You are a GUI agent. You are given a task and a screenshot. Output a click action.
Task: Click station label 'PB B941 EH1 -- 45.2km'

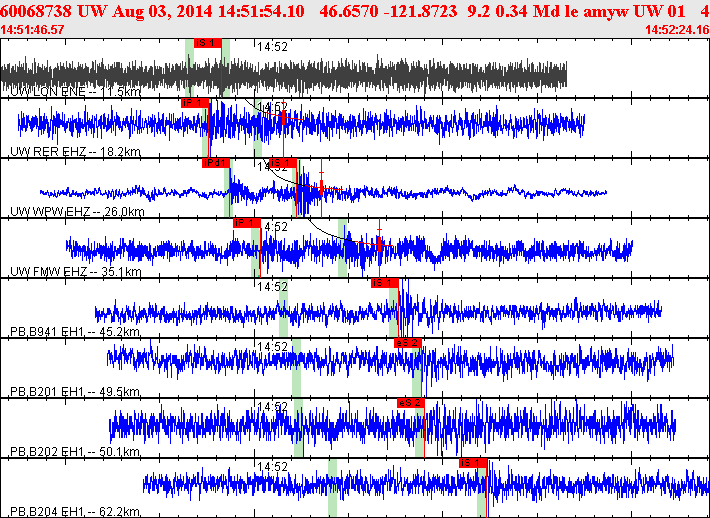(x=75, y=332)
